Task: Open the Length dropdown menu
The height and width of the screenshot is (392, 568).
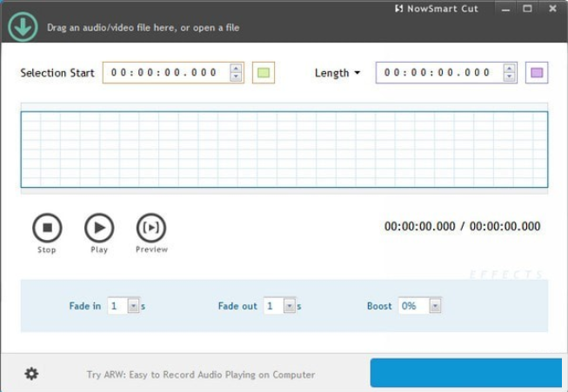Action: (x=337, y=73)
